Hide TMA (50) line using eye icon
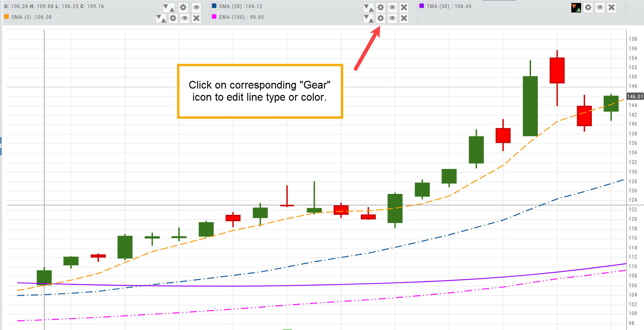Screen dimensions: 644x330 600,7
